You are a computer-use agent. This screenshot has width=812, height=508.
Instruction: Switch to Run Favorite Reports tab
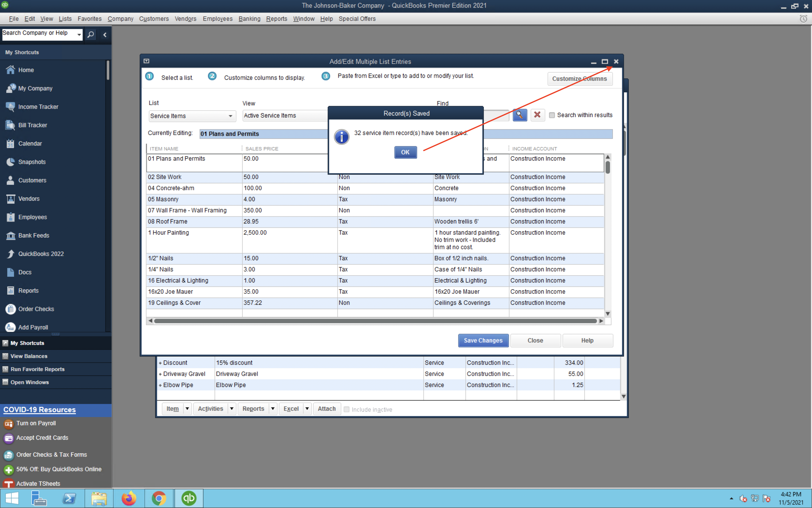pyautogui.click(x=56, y=369)
